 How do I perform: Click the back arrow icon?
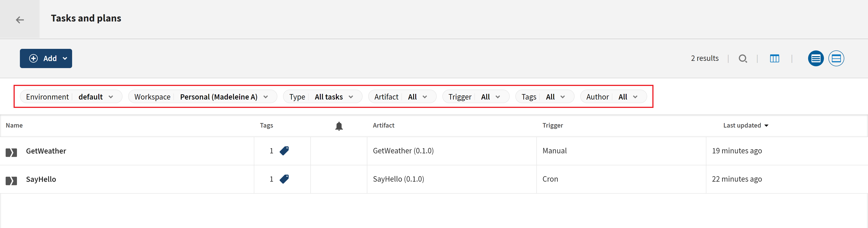(20, 20)
